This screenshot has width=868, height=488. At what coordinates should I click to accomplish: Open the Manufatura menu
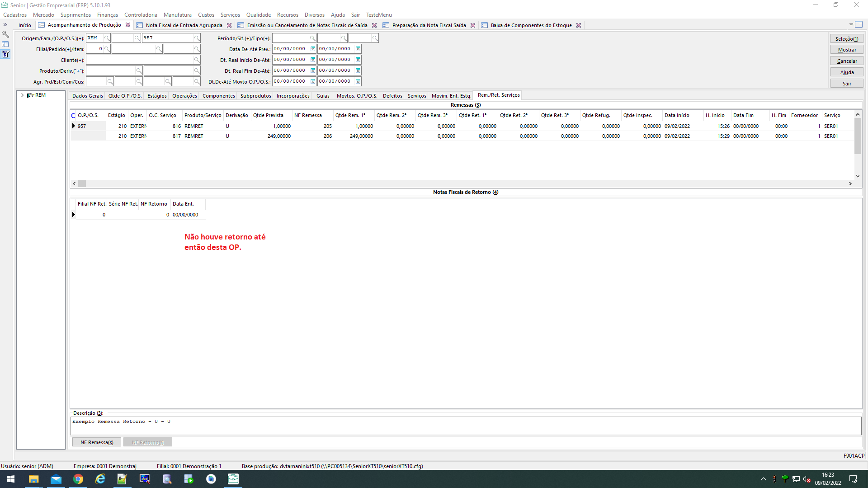pyautogui.click(x=177, y=15)
